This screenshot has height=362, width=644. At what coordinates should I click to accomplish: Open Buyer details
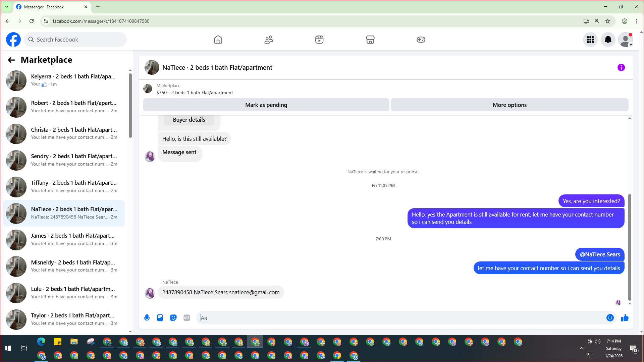(x=189, y=120)
